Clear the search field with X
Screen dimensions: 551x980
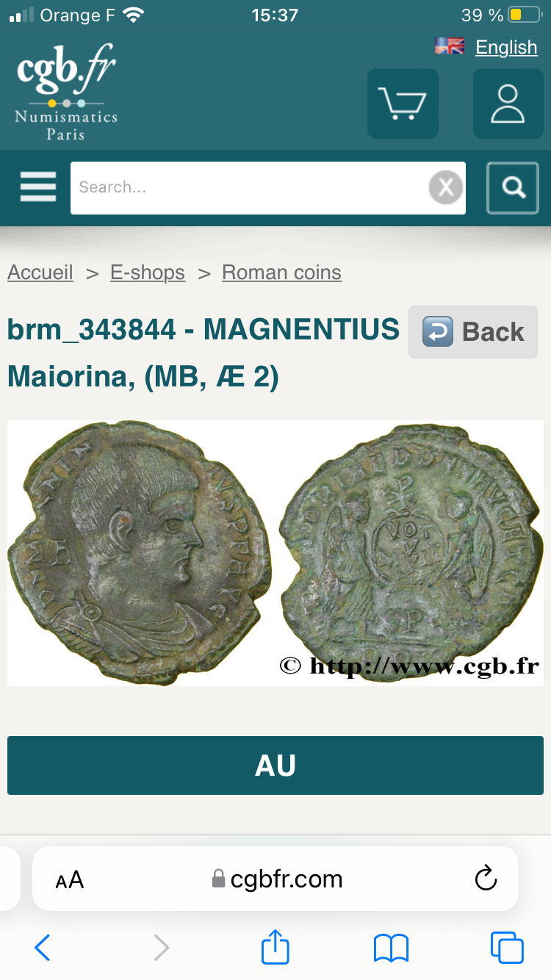click(x=446, y=188)
